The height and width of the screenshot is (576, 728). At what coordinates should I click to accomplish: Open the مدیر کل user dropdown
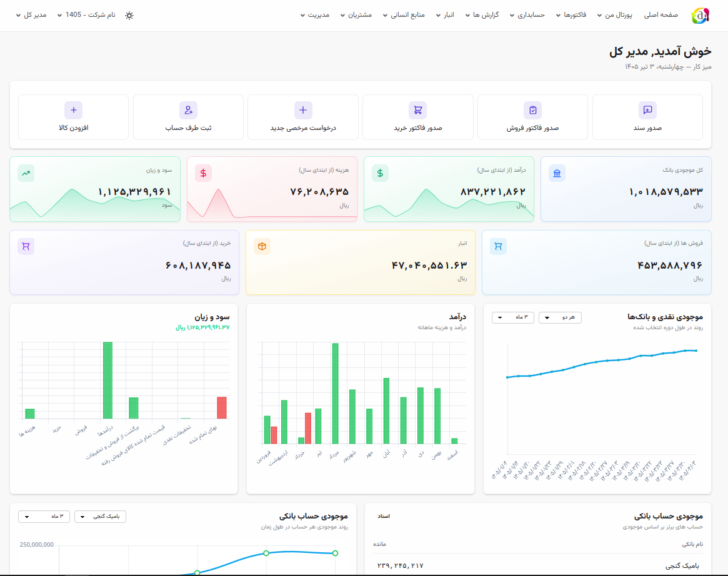tap(31, 15)
